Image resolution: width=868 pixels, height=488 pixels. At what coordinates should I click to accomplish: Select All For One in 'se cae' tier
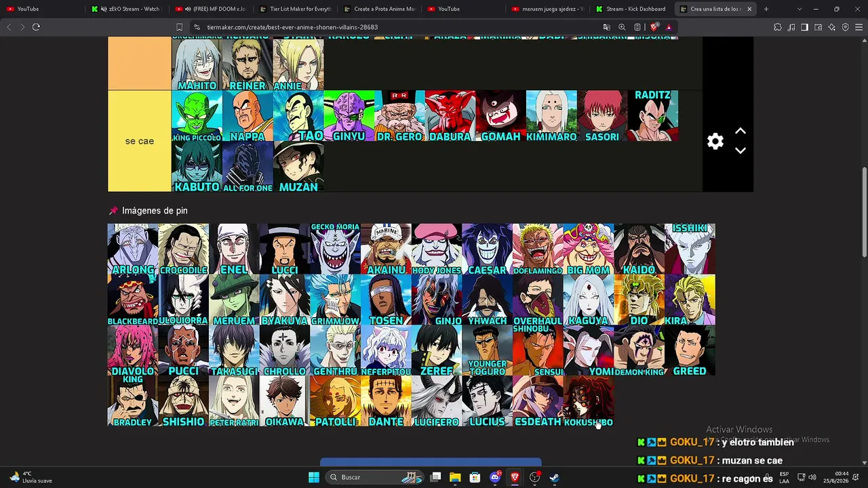pos(248,167)
